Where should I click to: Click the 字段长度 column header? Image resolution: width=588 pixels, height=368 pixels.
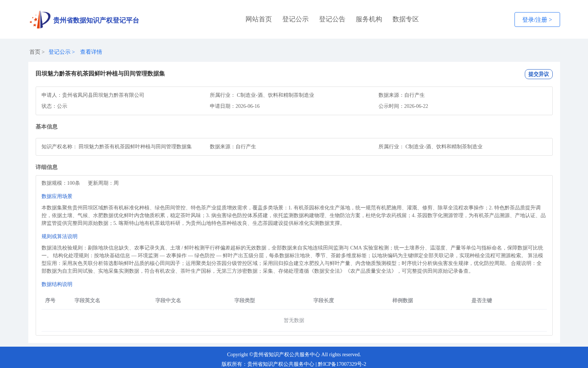coord(324,300)
